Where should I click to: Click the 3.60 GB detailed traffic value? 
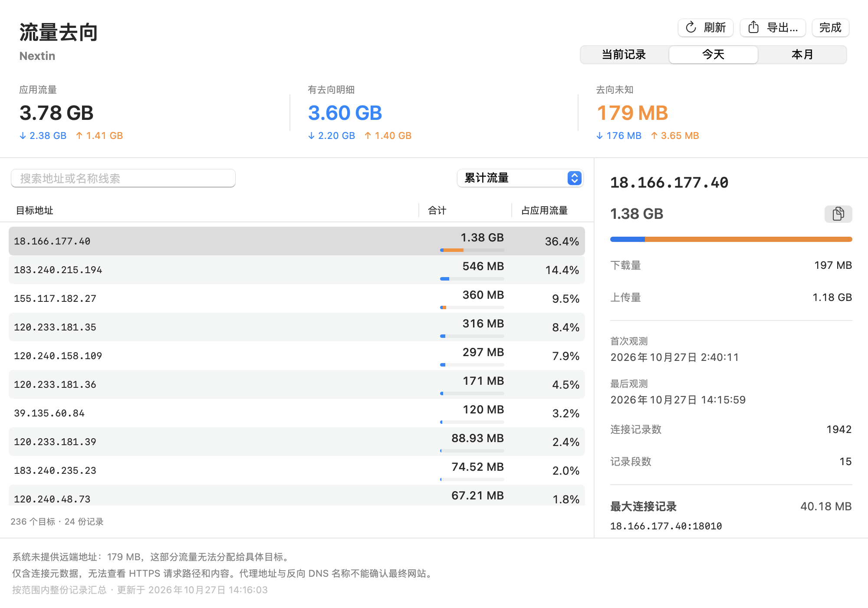tap(345, 113)
